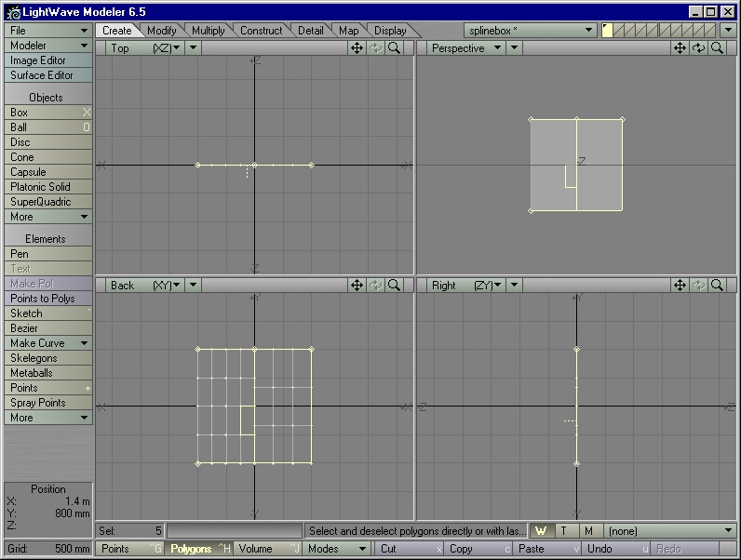The width and height of the screenshot is (741, 560).
Task: Click the pan icon in Right viewport
Action: pos(680,286)
